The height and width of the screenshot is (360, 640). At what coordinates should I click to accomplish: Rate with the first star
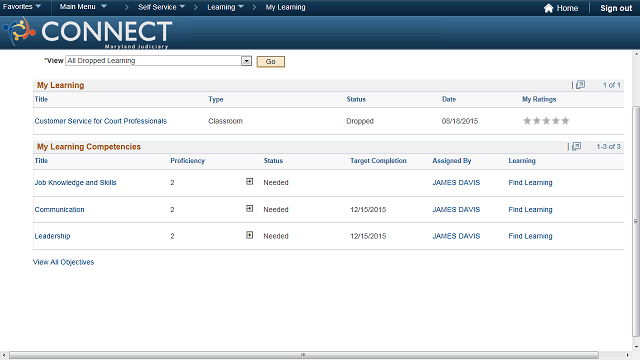527,121
